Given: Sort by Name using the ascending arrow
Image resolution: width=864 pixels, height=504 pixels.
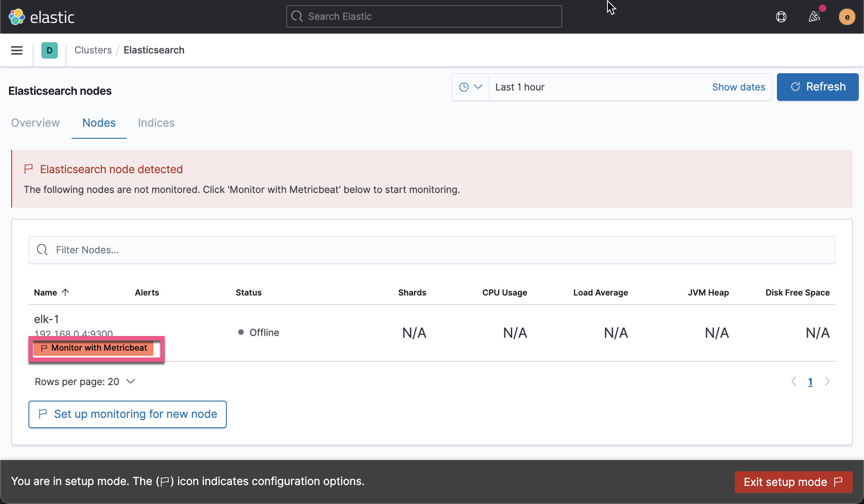Looking at the screenshot, I should tap(66, 292).
